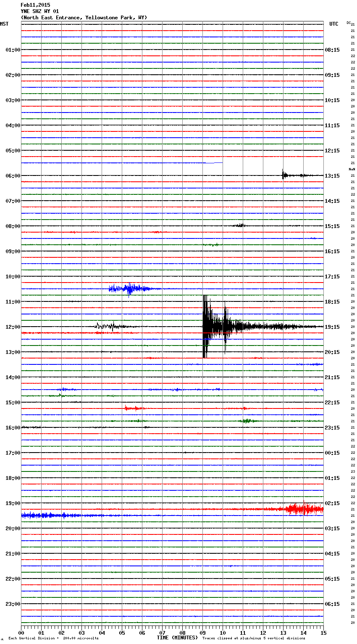This screenshot has height=644, width=357.
Task: Click the 01:15 UTC time label
Action: (332, 478)
